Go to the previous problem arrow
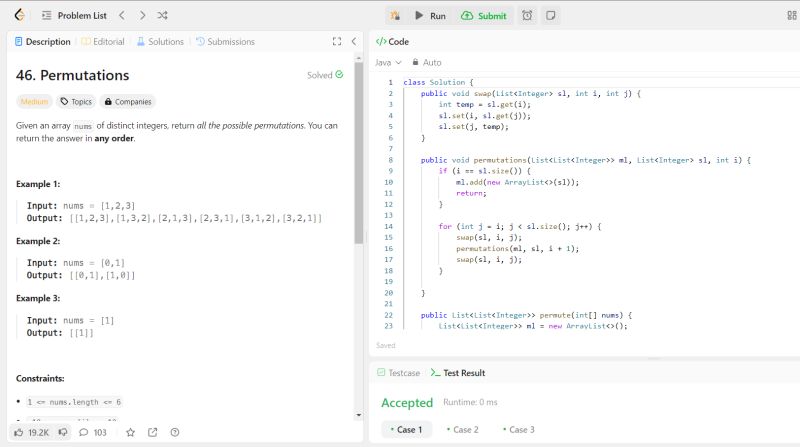This screenshot has height=447, width=800. pos(120,16)
